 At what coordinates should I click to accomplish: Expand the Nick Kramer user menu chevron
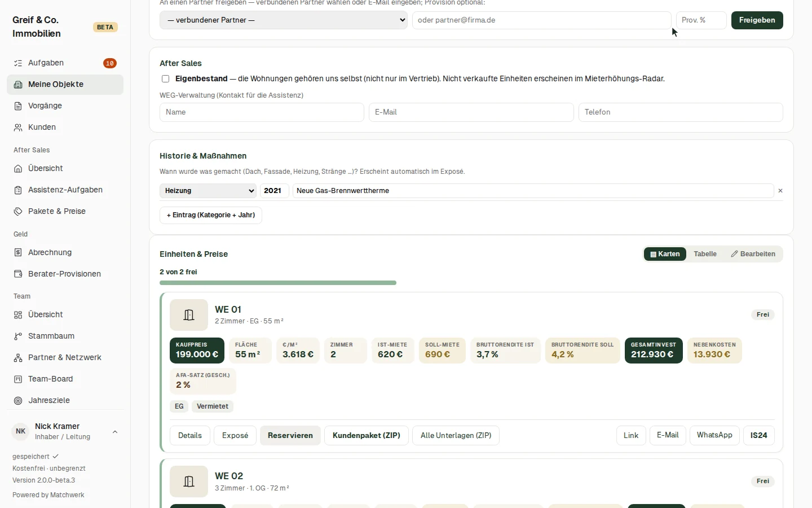click(115, 432)
